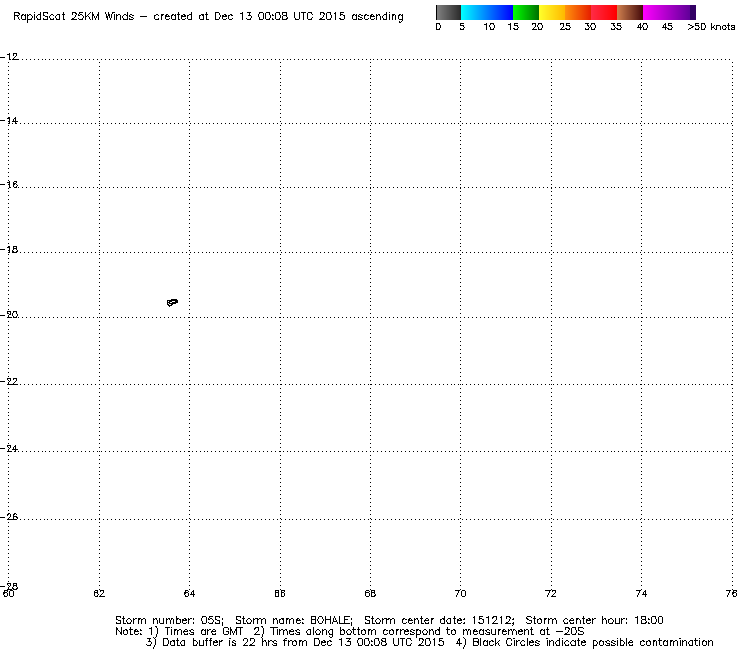Click the legend value '10'
The image size is (740, 650).
489,27
